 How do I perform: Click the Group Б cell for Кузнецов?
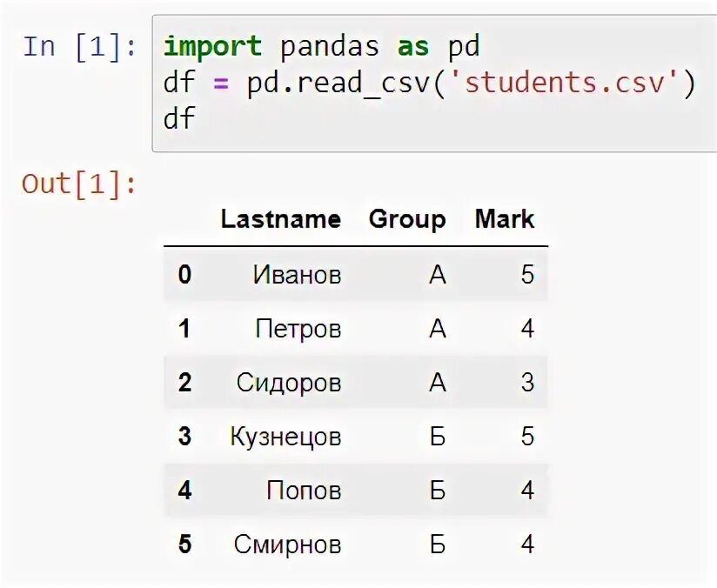438,436
